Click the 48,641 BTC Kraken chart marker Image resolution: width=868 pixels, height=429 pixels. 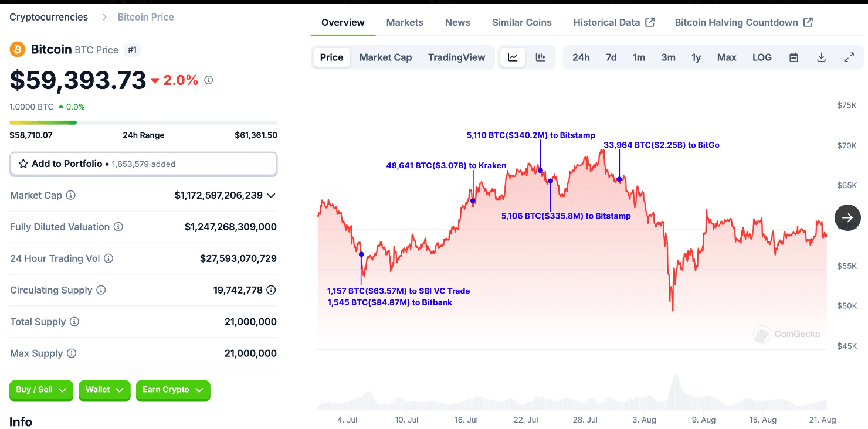coord(473,201)
